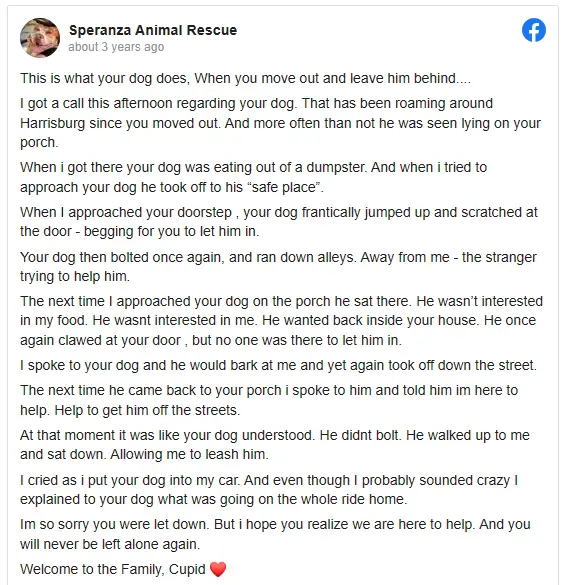Click the paragraph starting 'The next time I approached'
This screenshot has width=566, height=585.
pos(281,320)
